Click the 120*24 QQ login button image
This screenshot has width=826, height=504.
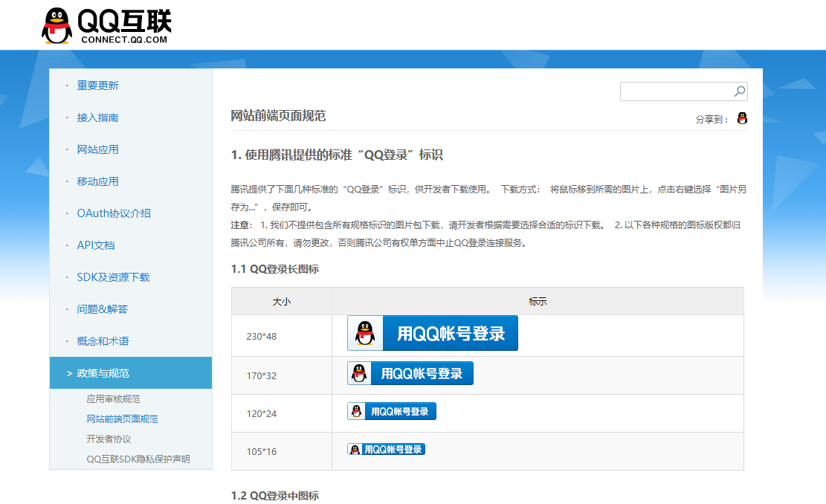click(391, 411)
